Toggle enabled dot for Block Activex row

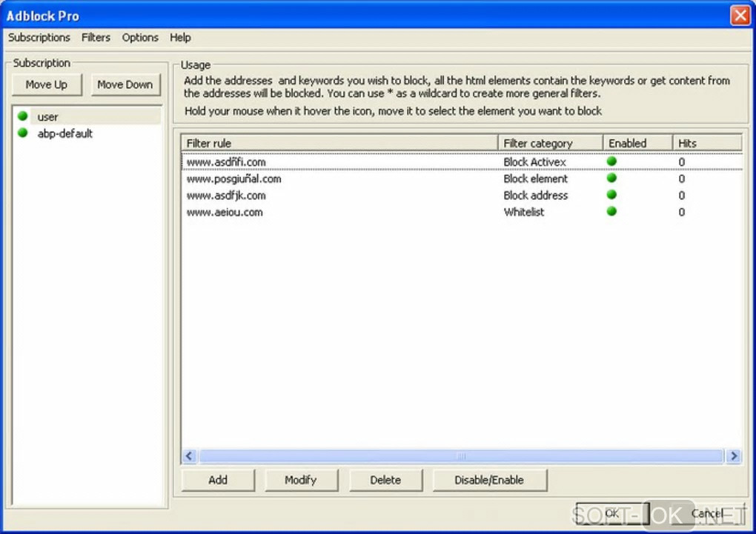tap(611, 161)
